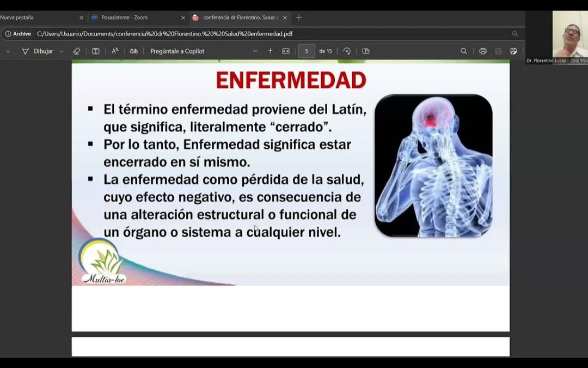Image resolution: width=588 pixels, height=368 pixels.
Task: Select the Dibujar draw tool
Action: (x=37, y=51)
